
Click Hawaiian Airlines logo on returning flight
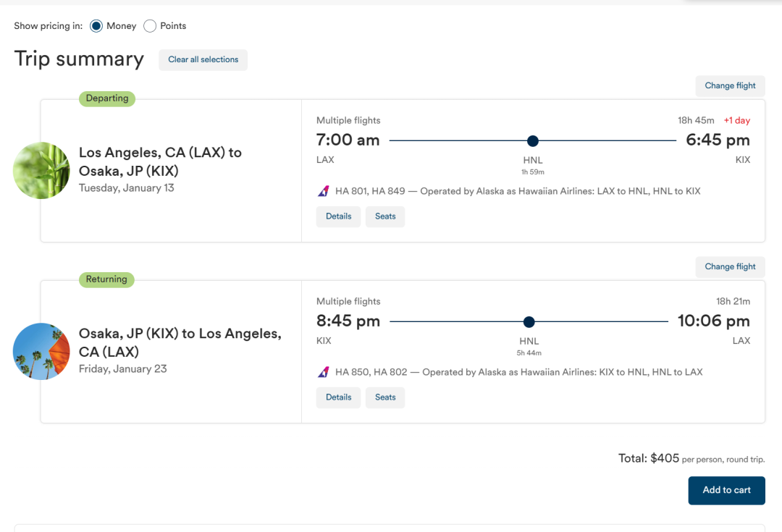324,373
